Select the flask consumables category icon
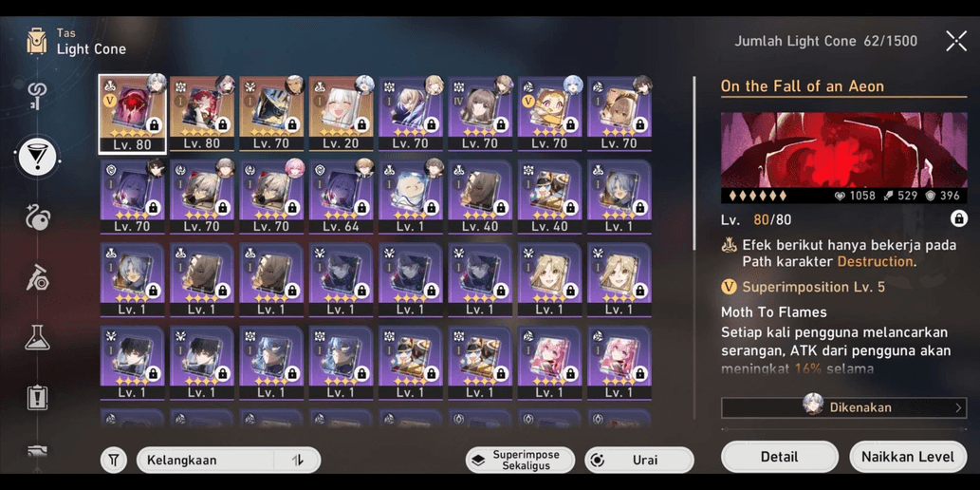 [x=38, y=338]
